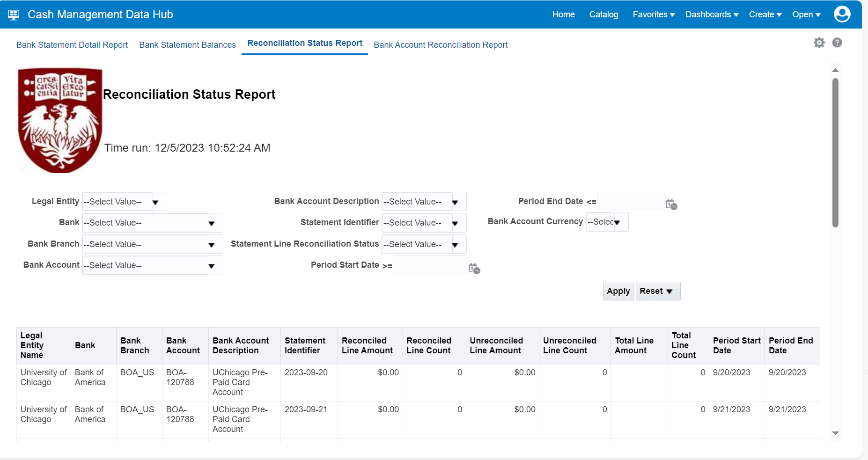This screenshot has height=460, width=868.
Task: Open the Bank Account Description dropdown
Action: (424, 202)
